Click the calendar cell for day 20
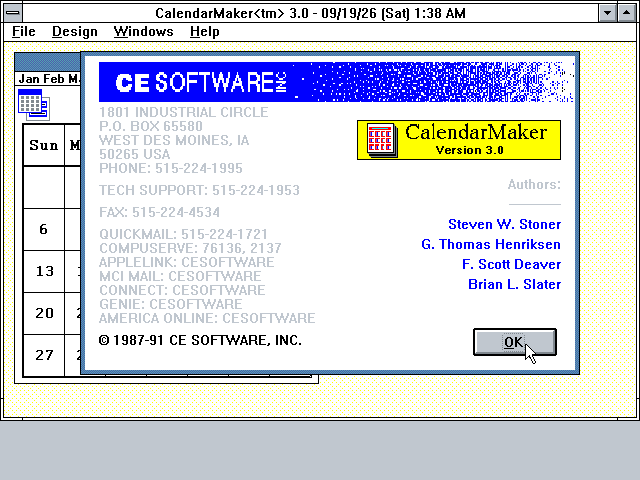This screenshot has width=640, height=480. click(x=44, y=313)
